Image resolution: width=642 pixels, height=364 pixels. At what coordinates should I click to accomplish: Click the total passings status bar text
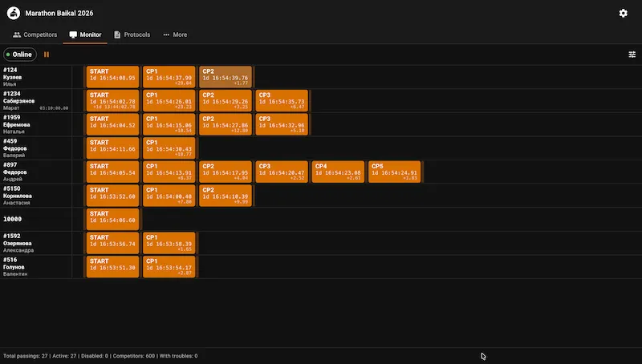(100, 356)
